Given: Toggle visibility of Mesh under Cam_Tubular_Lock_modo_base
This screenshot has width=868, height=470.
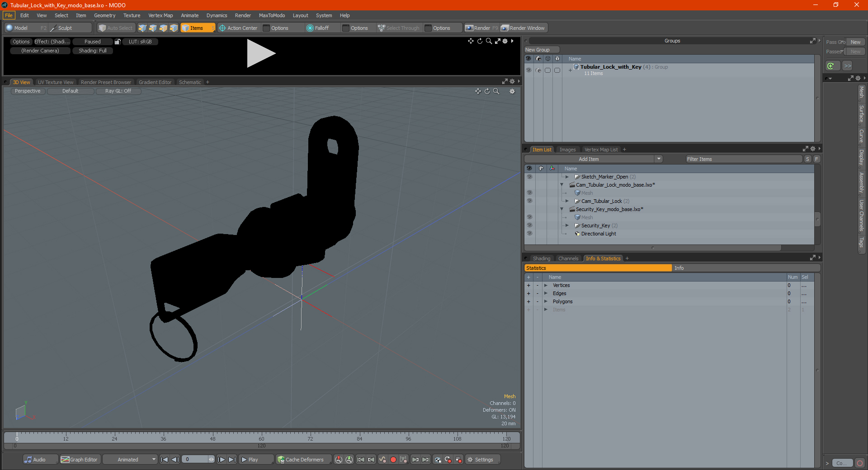Looking at the screenshot, I should click(x=529, y=193).
